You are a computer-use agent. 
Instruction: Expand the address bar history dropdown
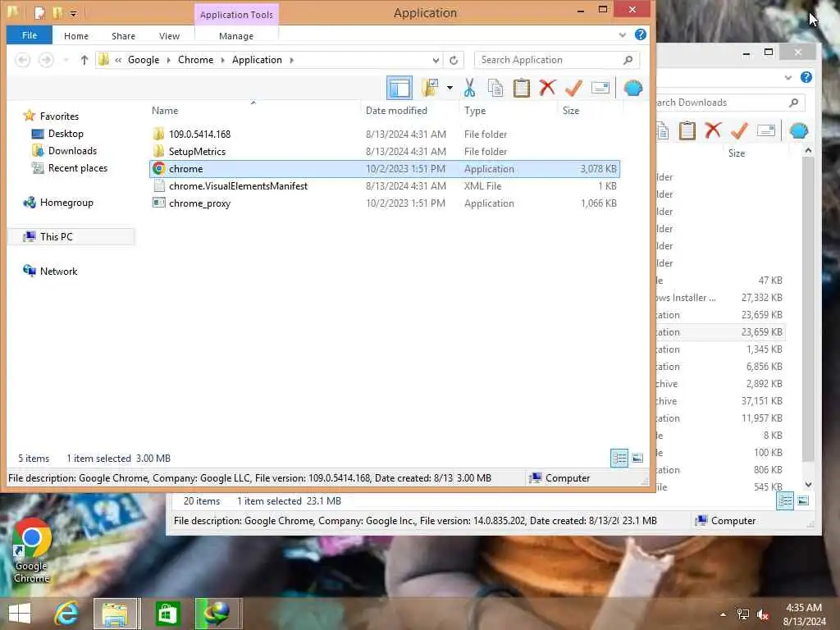(436, 60)
